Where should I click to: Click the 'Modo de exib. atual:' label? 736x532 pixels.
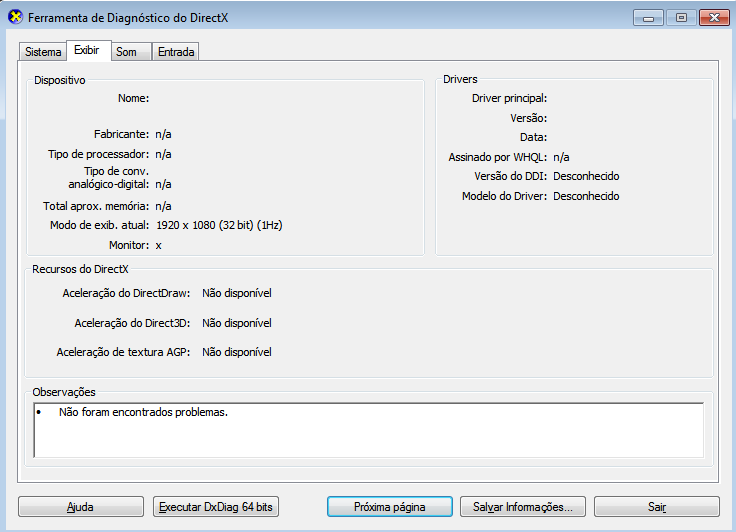point(100,225)
